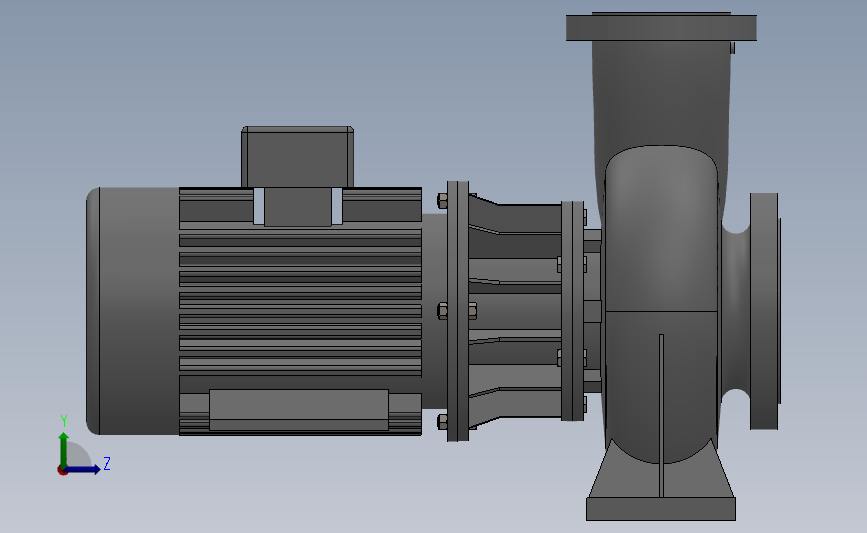
Task: Select the large motor-side adapter flange disc
Action: click(x=458, y=311)
